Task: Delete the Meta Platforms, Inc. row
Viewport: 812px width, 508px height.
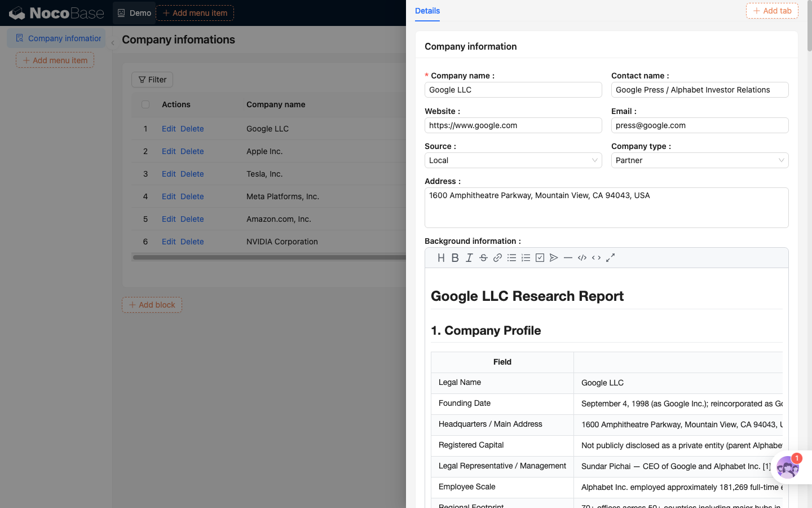Action: tap(192, 196)
